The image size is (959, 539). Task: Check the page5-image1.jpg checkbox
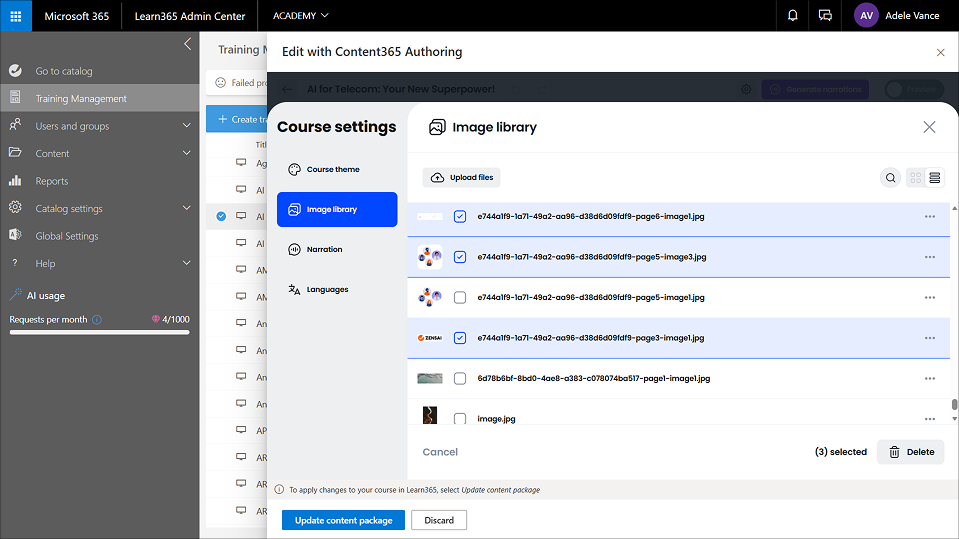(460, 297)
